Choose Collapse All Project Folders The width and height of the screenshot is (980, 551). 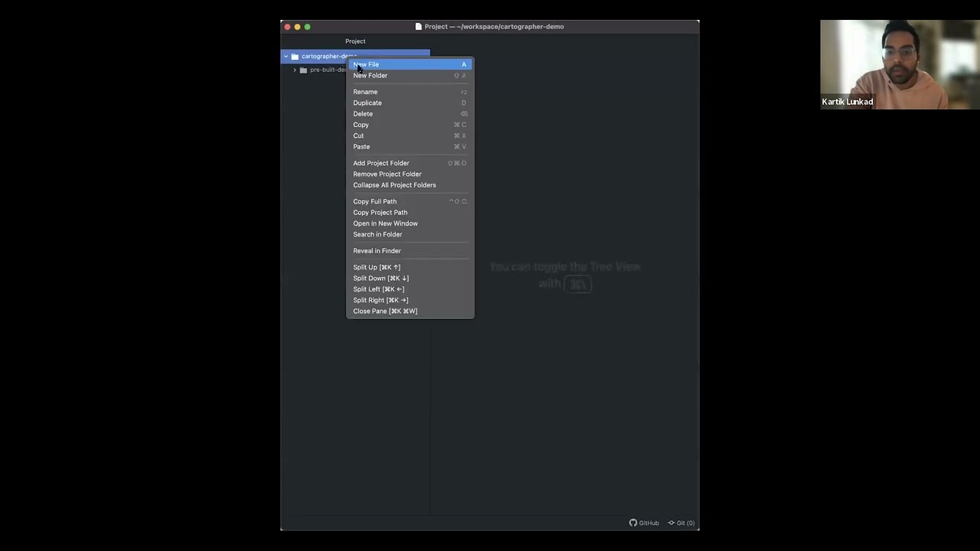click(x=410, y=184)
